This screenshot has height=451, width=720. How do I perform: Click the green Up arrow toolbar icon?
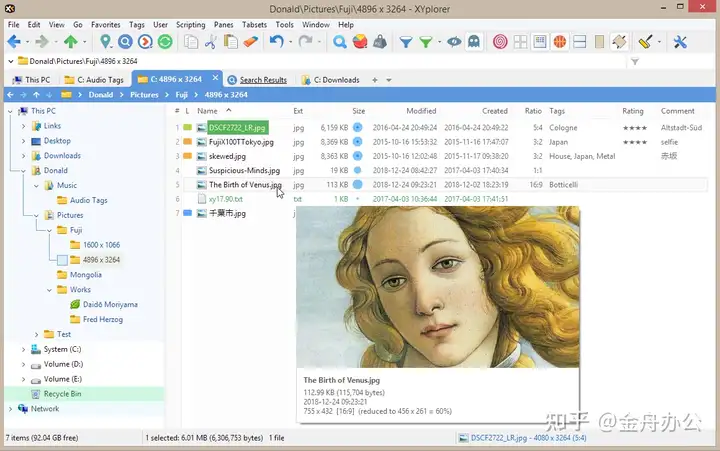71,42
